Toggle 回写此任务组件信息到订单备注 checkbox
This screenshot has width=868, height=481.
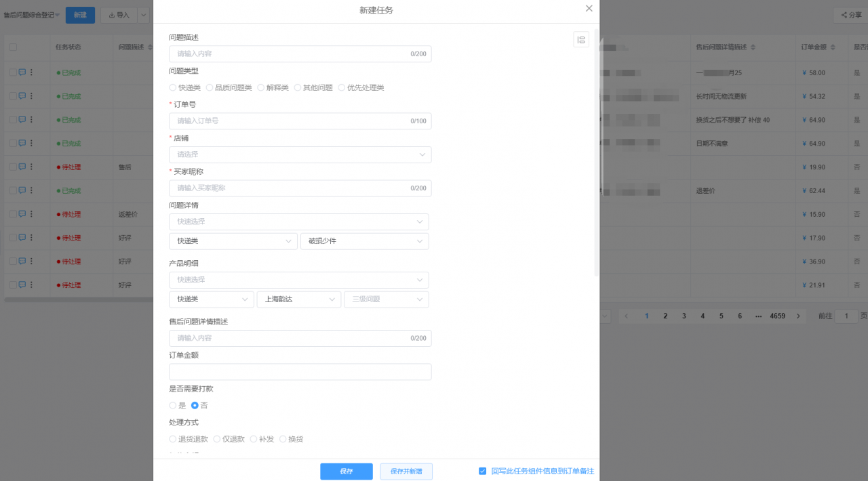482,471
